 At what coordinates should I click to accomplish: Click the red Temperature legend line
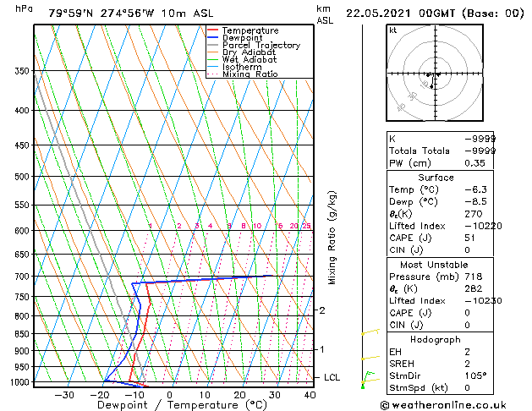click(x=212, y=30)
